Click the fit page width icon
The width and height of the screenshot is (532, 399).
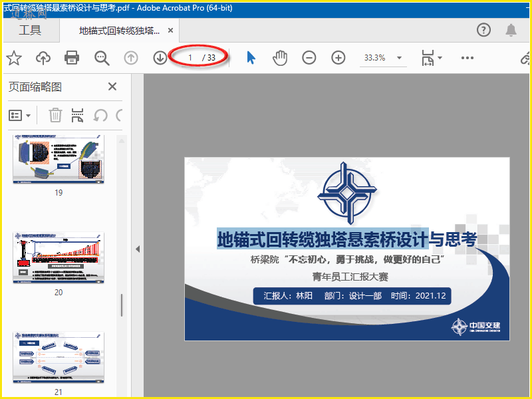(x=428, y=58)
